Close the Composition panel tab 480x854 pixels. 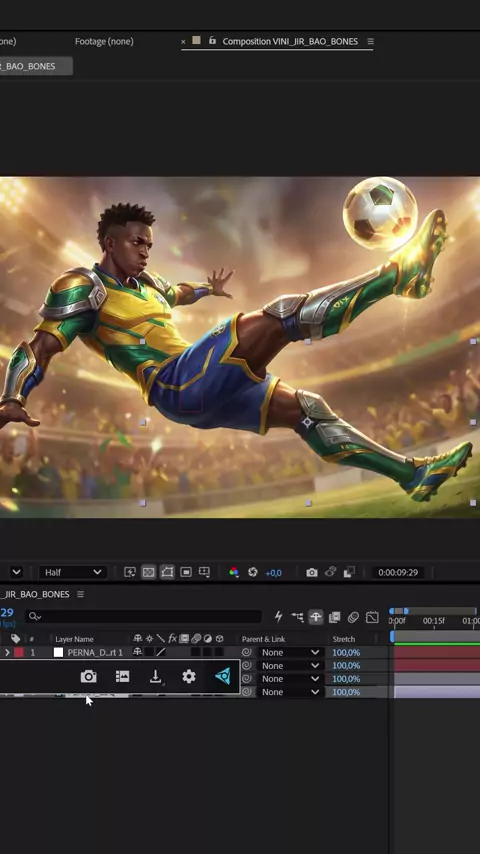point(183,41)
